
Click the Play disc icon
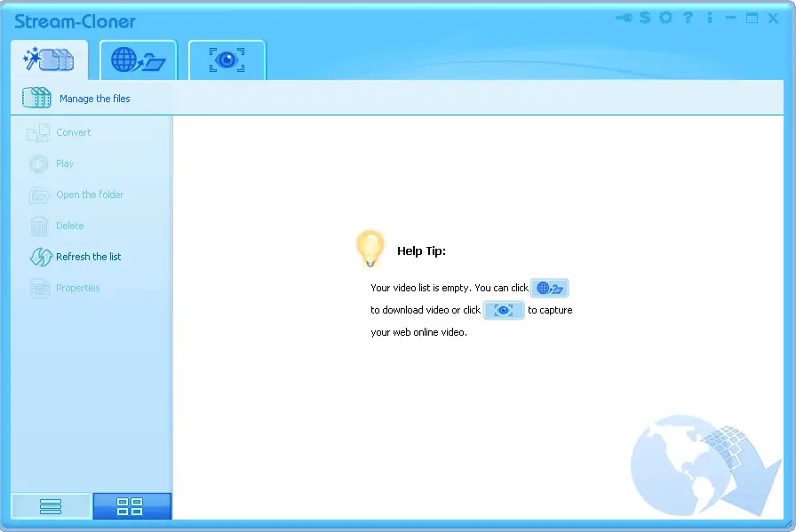pos(38,164)
